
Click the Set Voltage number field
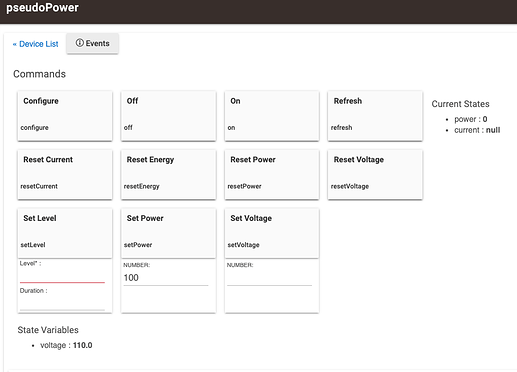point(269,278)
